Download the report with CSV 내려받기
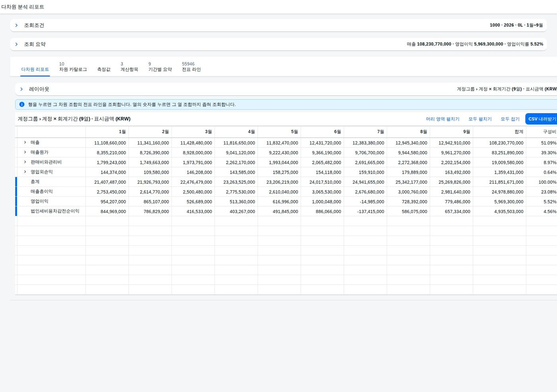The width and height of the screenshot is (557, 392). click(541, 119)
